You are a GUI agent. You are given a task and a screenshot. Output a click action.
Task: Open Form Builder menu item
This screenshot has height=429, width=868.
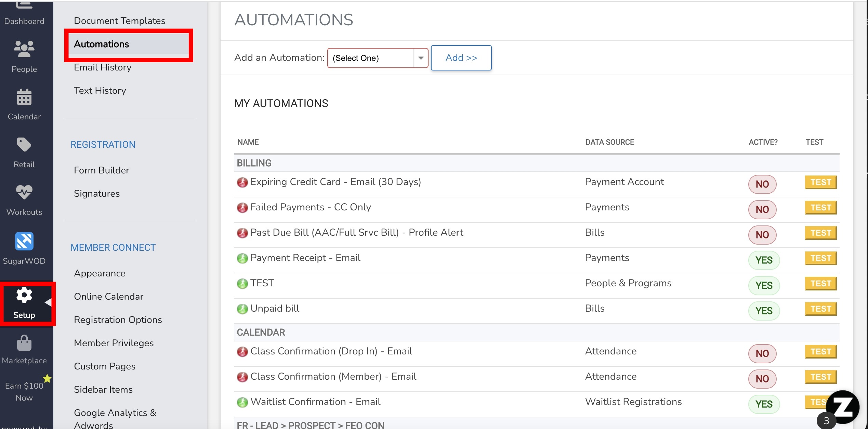coord(101,170)
